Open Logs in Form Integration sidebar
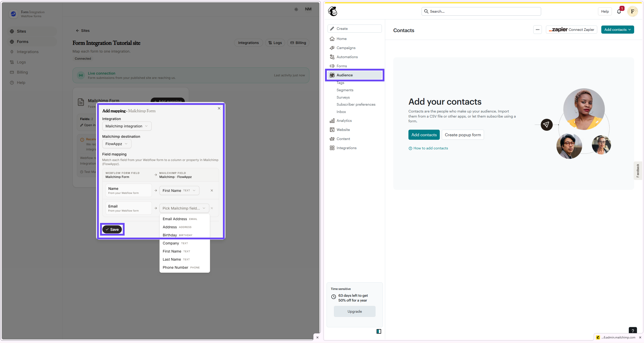644x343 pixels. (32, 62)
